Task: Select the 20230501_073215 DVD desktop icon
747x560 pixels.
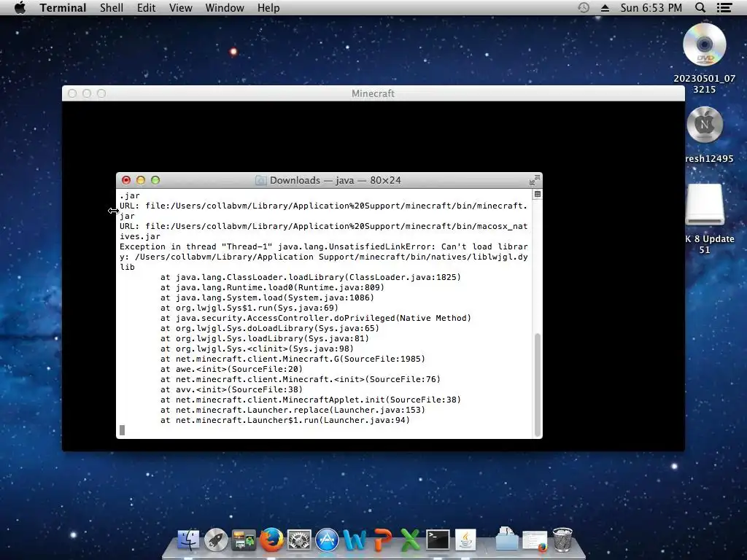Action: [704, 44]
